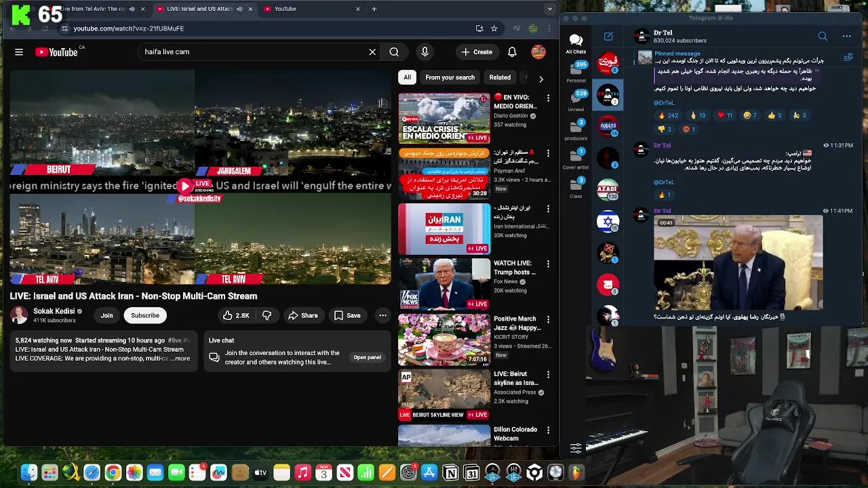Open the App Store in the Dock
This screenshot has height=488, width=868.
pos(429,472)
